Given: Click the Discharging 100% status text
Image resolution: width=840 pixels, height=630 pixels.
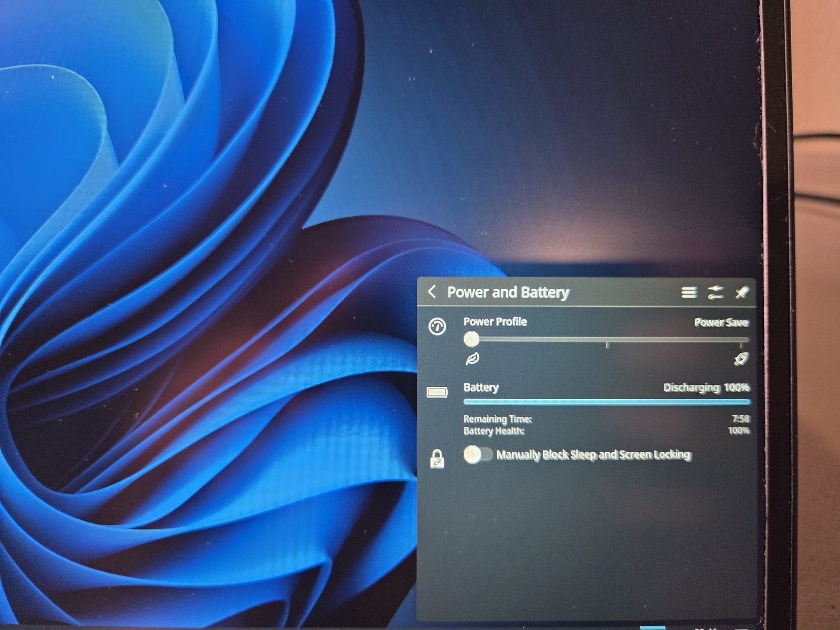Looking at the screenshot, I should (706, 387).
